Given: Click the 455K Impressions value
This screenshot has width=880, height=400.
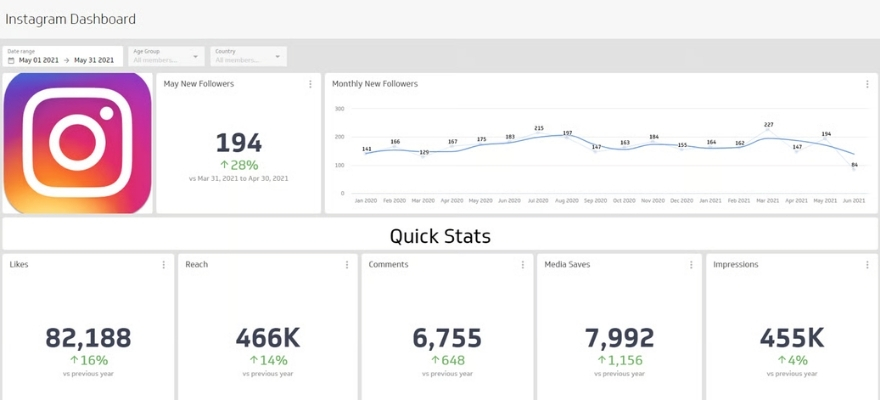Looking at the screenshot, I should [x=792, y=338].
